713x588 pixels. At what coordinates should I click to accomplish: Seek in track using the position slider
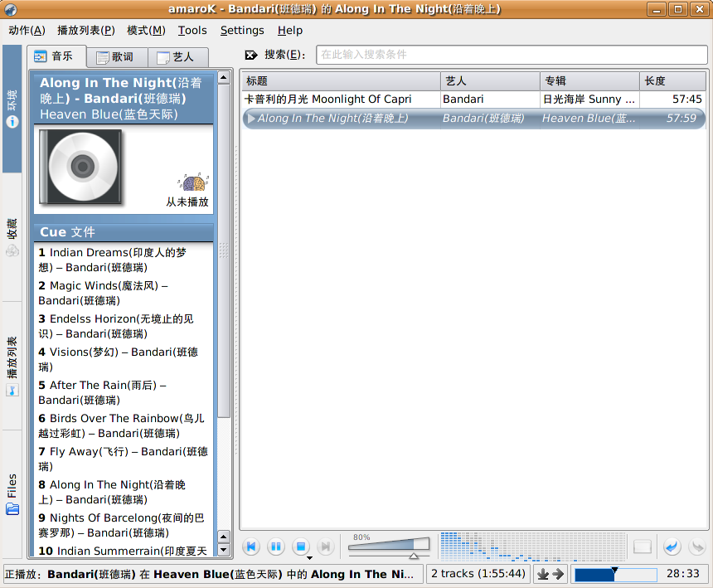coord(615,575)
